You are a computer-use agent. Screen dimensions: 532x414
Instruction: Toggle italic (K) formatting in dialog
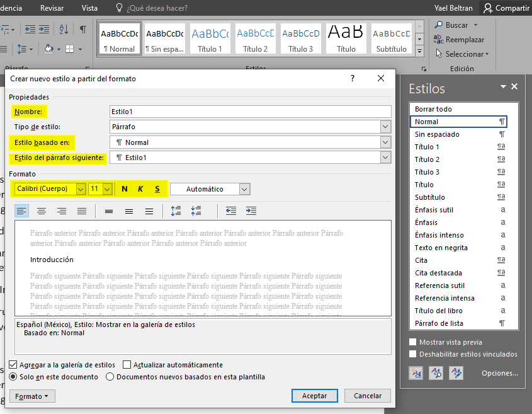pos(140,189)
